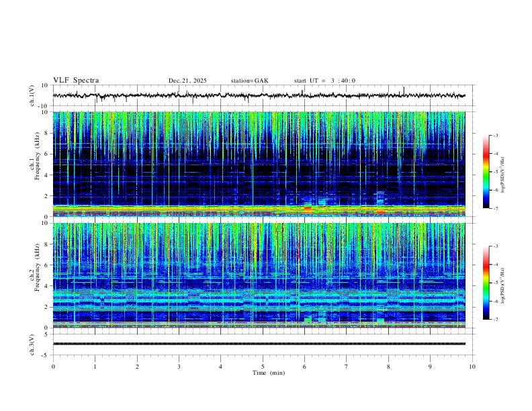
Task: Click ch.2 'Frequency (kHz)' axis label
Action: [37, 267]
